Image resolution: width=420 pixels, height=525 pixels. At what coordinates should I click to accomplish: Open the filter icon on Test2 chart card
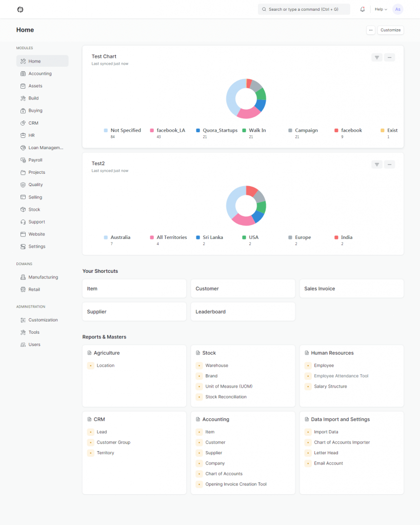coord(377,164)
